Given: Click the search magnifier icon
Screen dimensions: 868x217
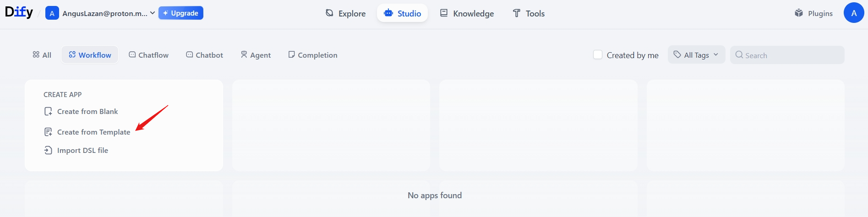Looking at the screenshot, I should pyautogui.click(x=739, y=55).
